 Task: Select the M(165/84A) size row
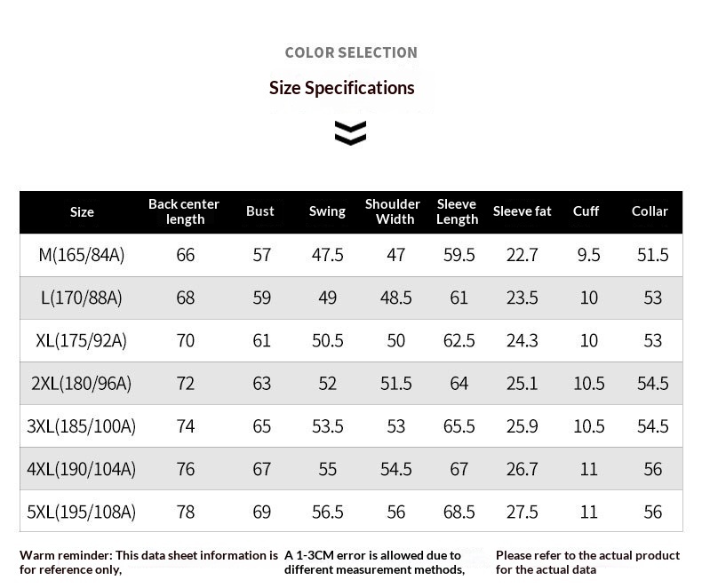(x=82, y=255)
